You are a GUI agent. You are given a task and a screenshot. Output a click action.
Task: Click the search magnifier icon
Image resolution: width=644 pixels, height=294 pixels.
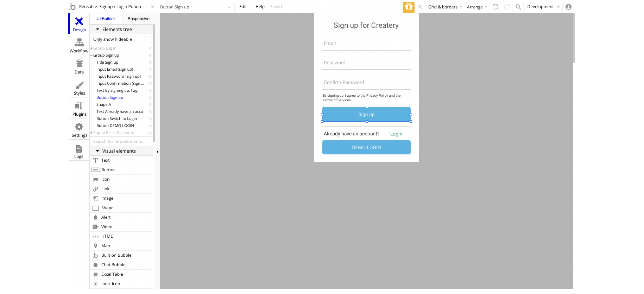coord(518,7)
